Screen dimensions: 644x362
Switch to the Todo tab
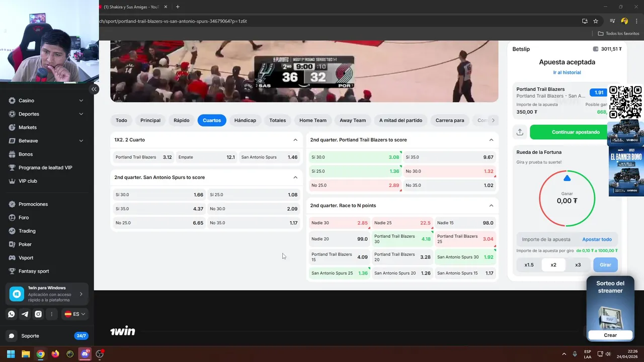click(x=121, y=120)
